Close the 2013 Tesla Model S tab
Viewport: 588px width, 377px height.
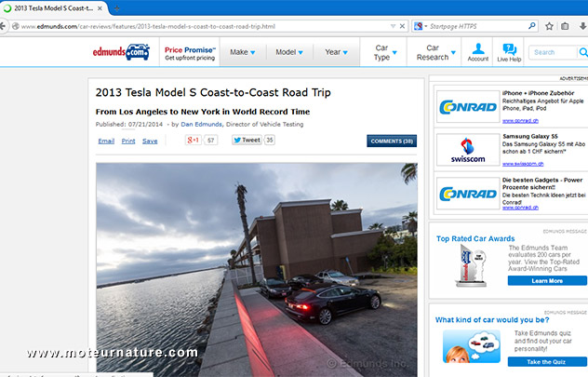100,8
